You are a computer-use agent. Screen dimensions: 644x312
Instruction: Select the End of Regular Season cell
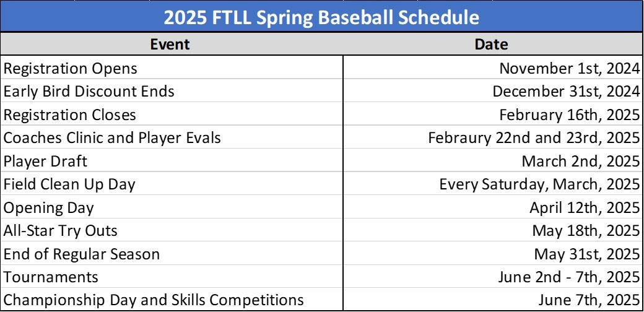click(172, 253)
